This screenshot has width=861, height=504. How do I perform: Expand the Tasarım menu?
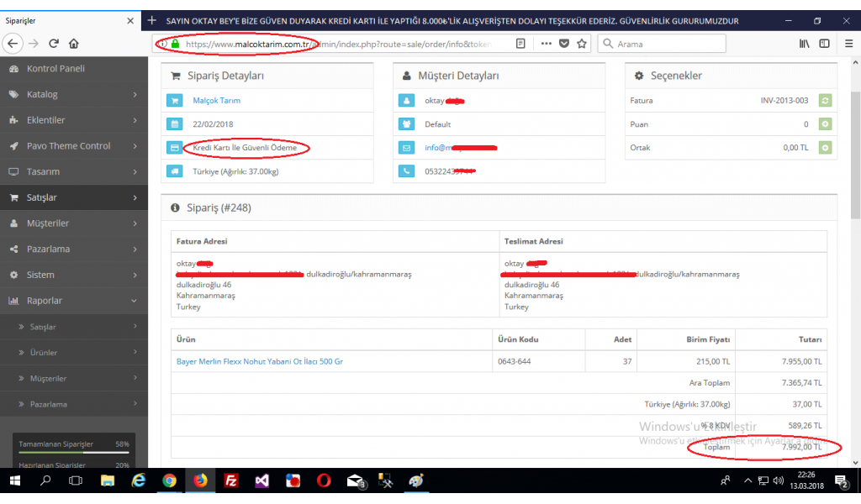(74, 171)
